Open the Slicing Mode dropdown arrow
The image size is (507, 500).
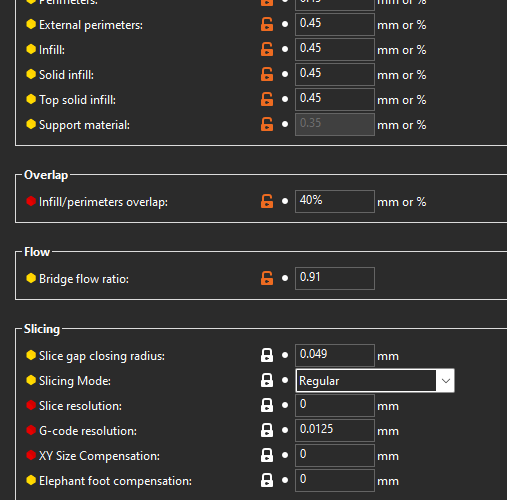pyautogui.click(x=446, y=381)
